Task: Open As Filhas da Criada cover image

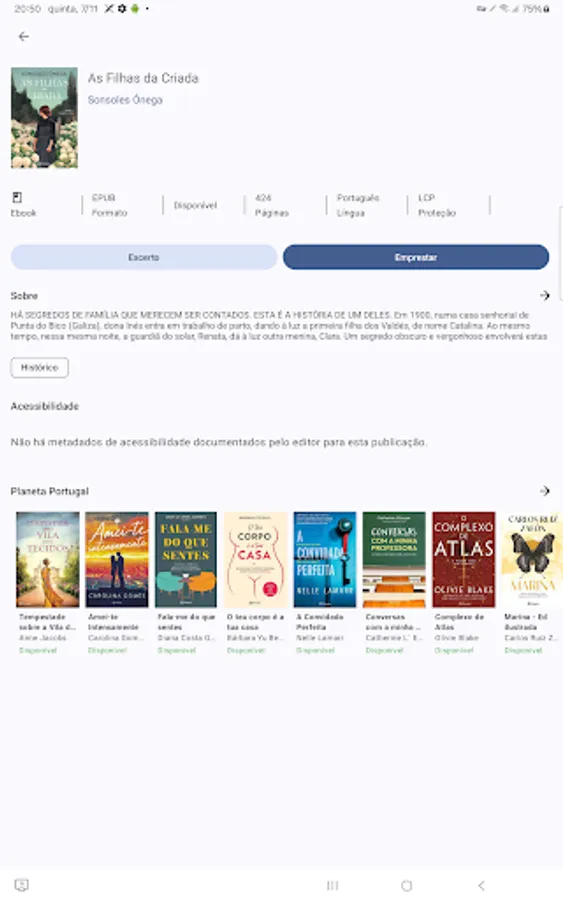Action: (44, 118)
